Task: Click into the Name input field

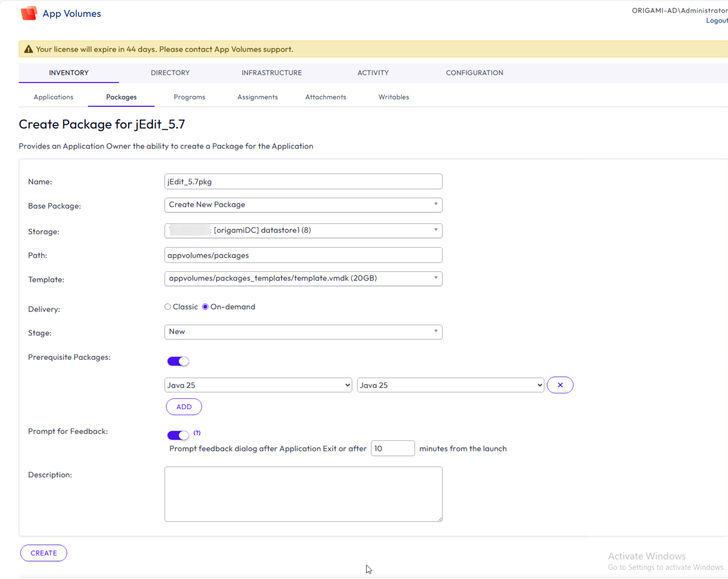Action: (303, 181)
